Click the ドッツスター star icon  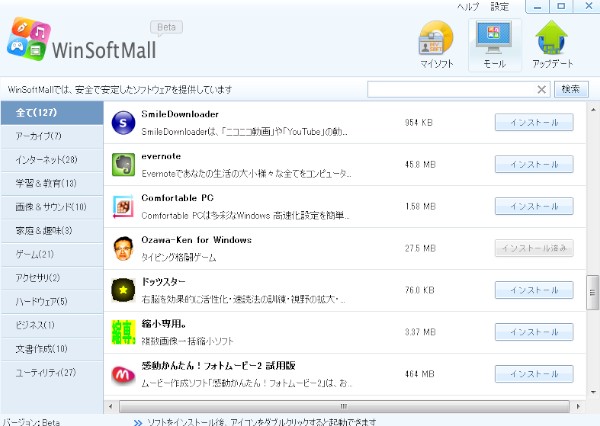(x=123, y=290)
